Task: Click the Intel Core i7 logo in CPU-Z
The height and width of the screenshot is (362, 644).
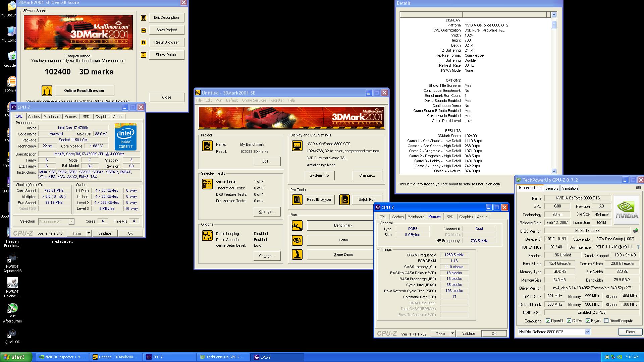Action: (125, 137)
